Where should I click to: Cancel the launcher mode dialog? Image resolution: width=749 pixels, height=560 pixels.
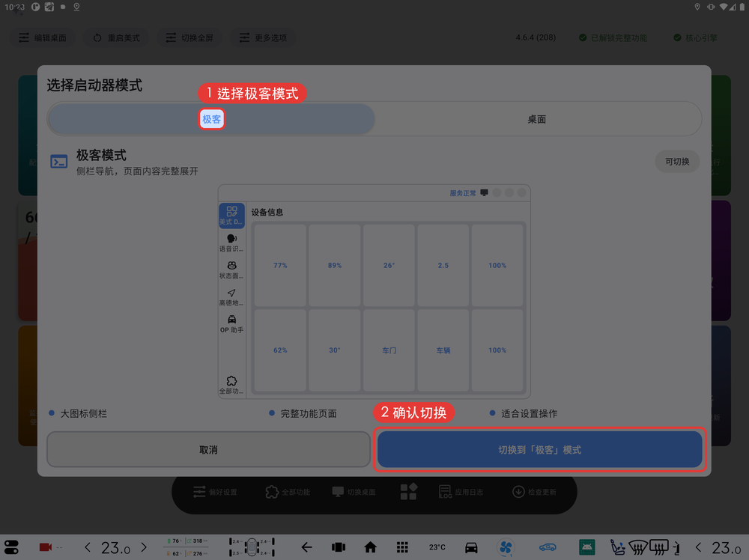208,449
